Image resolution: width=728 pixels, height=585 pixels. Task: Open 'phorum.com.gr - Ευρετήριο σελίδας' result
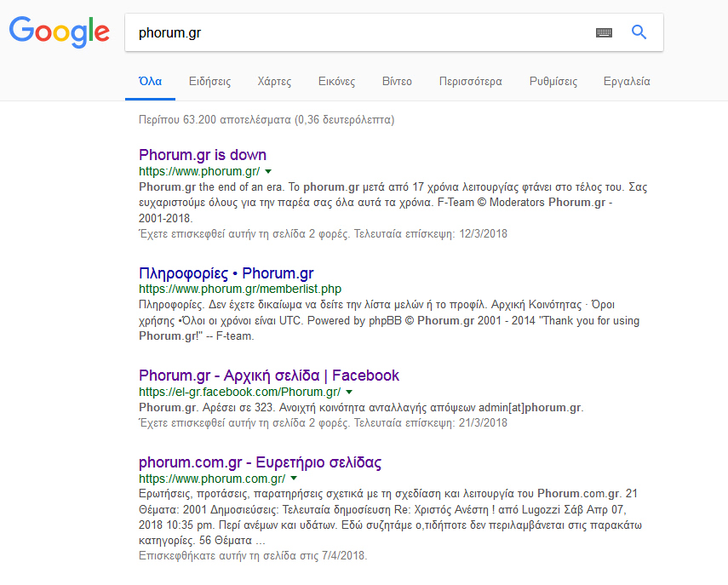[260, 462]
